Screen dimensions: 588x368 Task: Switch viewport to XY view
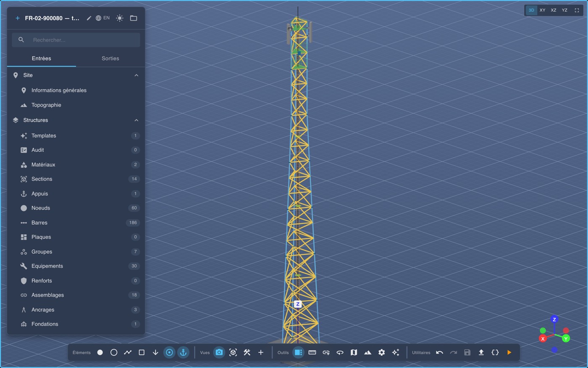pos(543,10)
